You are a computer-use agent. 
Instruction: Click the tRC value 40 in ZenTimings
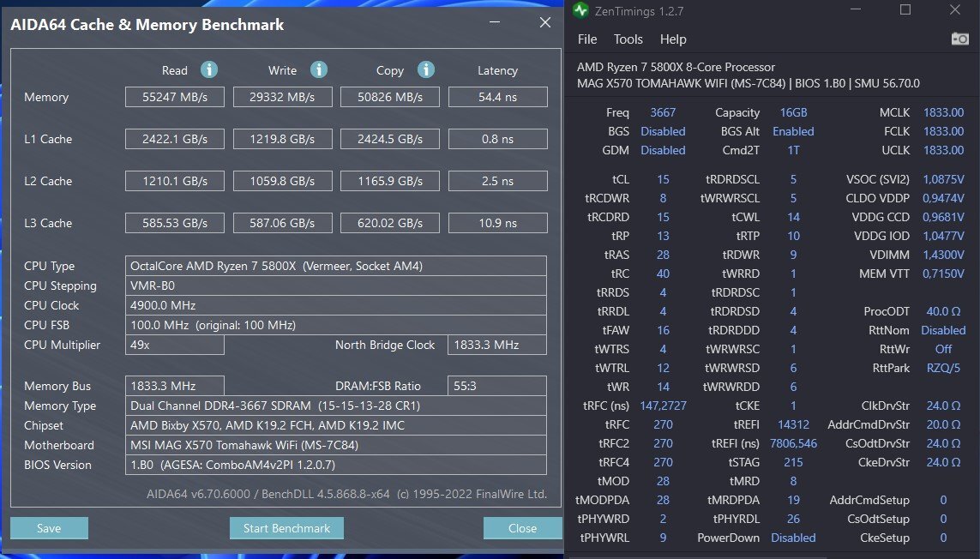pos(663,273)
